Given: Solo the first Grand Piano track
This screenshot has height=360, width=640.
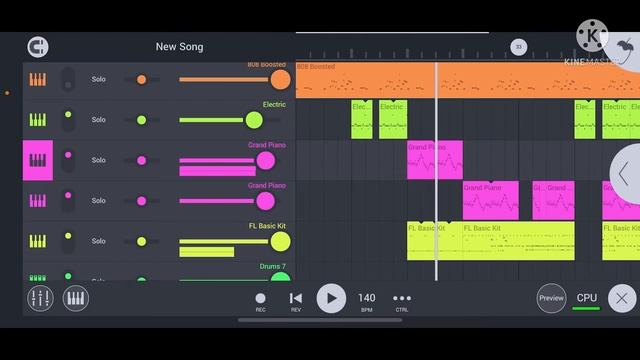Looking at the screenshot, I should 98,160.
